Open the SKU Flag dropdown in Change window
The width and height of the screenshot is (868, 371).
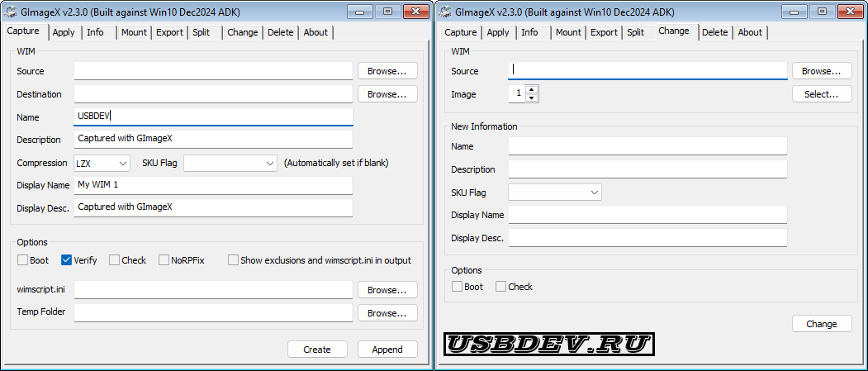point(555,193)
